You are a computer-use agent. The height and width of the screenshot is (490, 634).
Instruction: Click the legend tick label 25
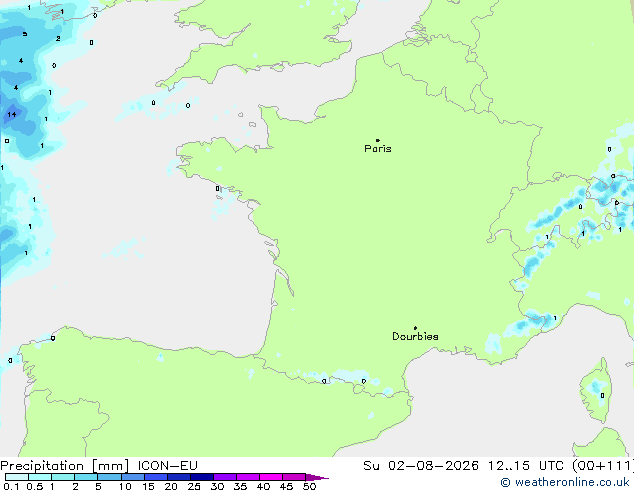194,486
